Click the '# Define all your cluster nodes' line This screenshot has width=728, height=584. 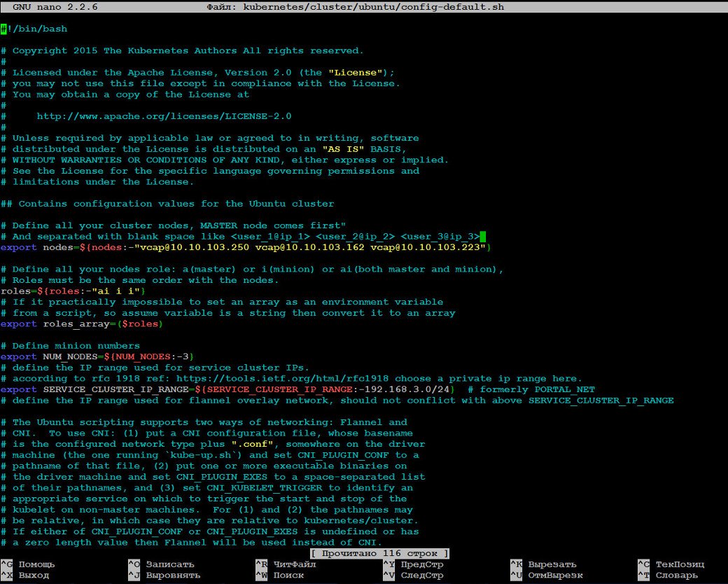point(173,225)
